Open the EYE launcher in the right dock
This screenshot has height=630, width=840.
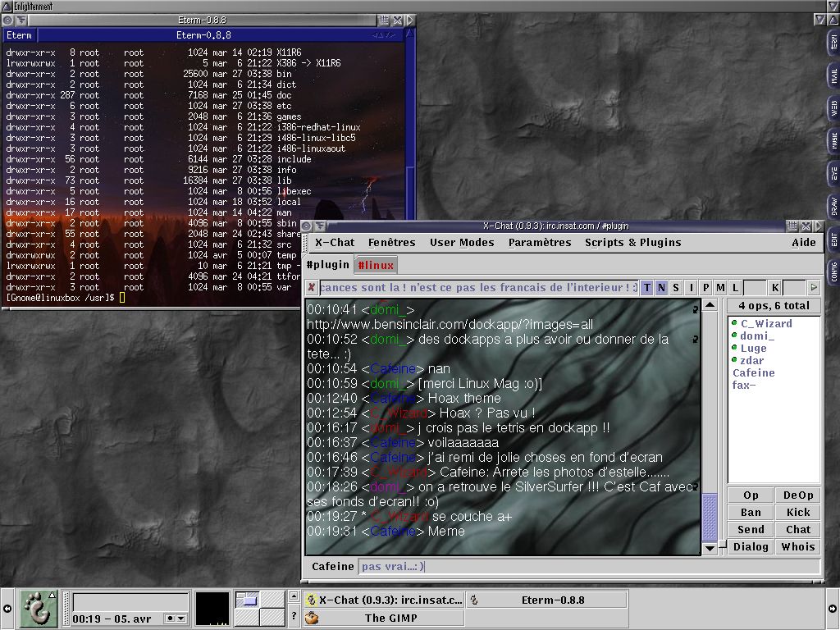(x=833, y=174)
